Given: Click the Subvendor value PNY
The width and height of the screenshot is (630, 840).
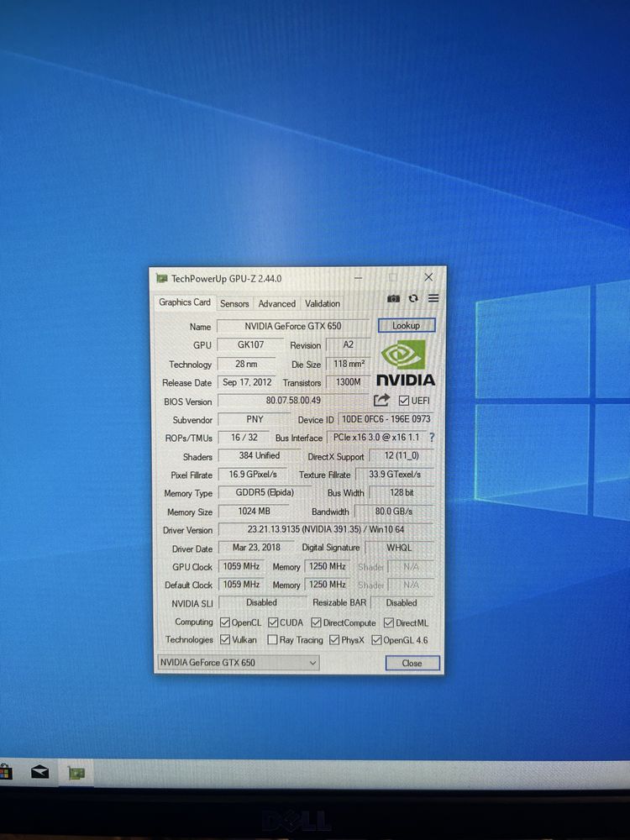Looking at the screenshot, I should point(255,419).
